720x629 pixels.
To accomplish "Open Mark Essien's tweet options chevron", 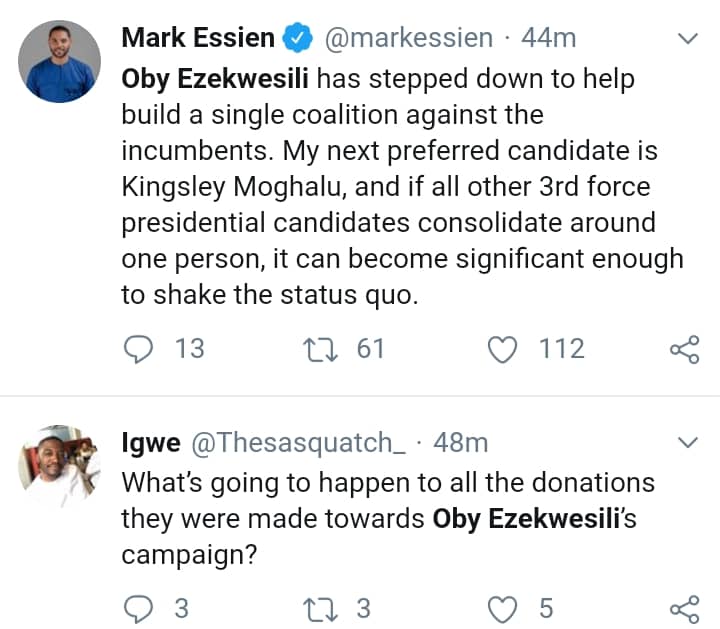I will tap(688, 39).
